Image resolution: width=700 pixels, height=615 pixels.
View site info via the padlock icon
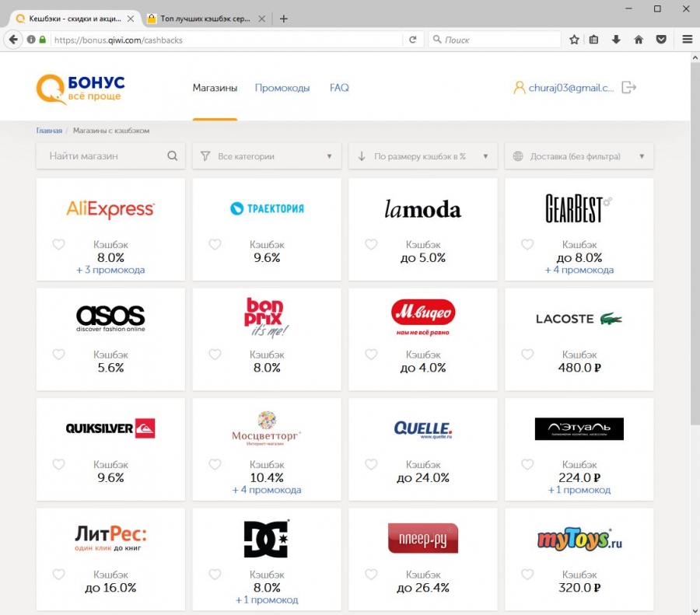click(43, 40)
